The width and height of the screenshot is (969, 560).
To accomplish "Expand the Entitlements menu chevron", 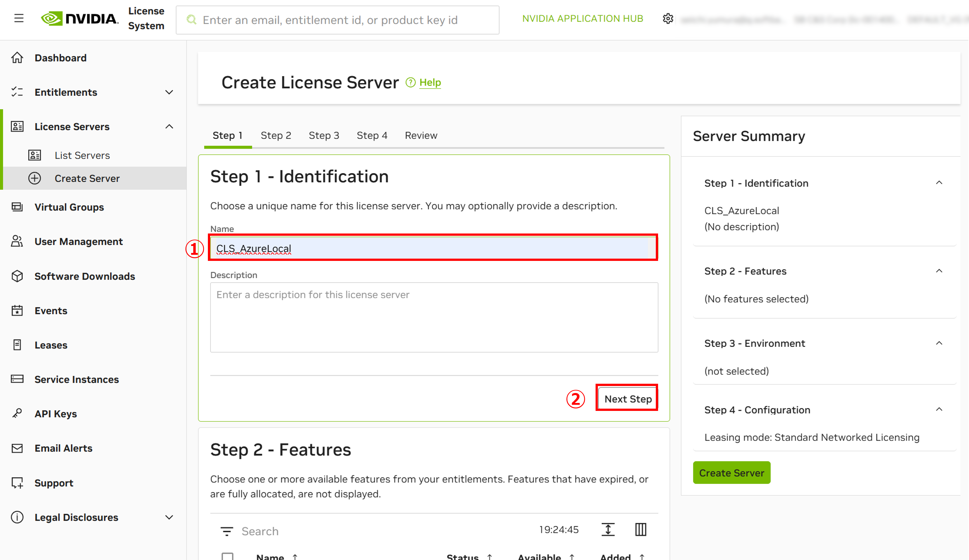I will click(169, 92).
